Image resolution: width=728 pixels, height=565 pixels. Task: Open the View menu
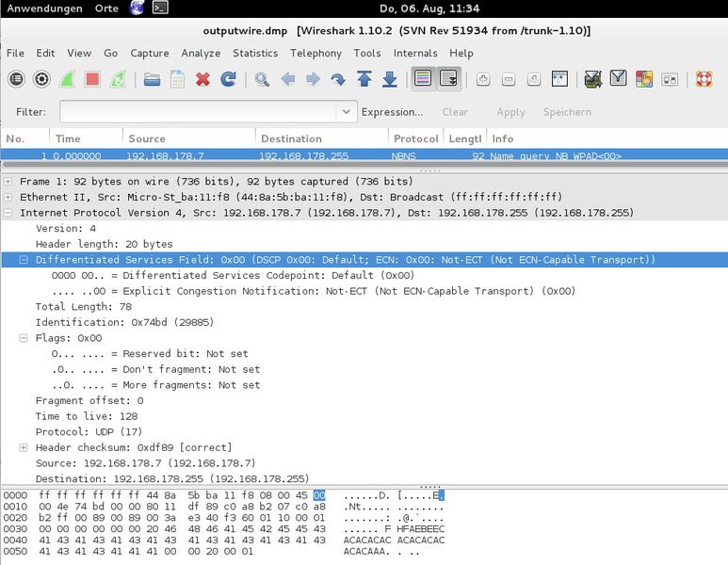[79, 53]
